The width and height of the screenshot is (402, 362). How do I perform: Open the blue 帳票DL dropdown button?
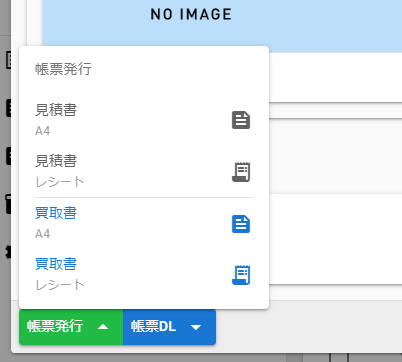click(169, 327)
